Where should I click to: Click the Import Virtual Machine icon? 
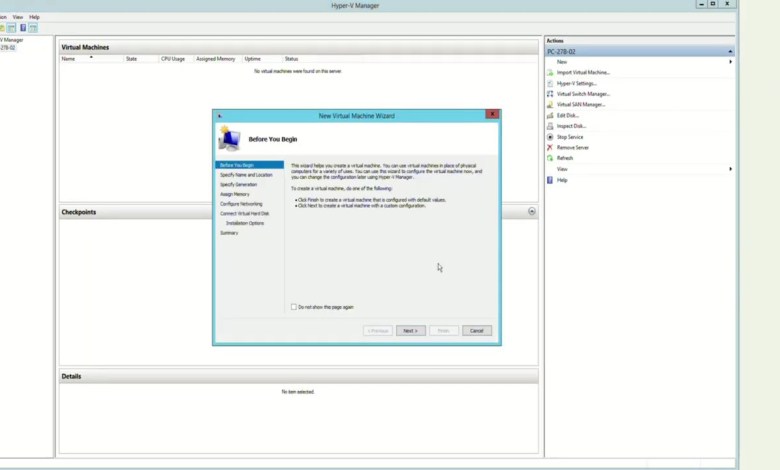pyautogui.click(x=550, y=73)
